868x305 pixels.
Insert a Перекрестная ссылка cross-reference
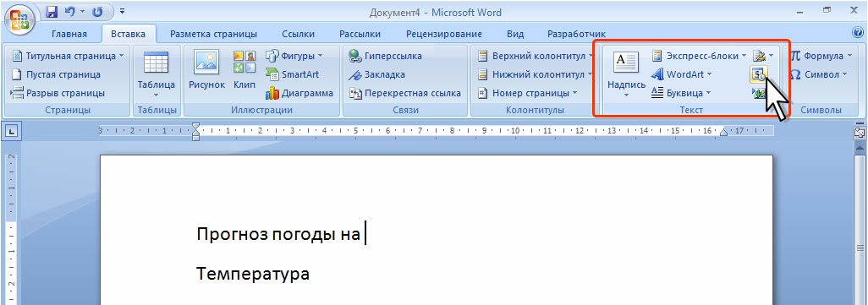(404, 93)
